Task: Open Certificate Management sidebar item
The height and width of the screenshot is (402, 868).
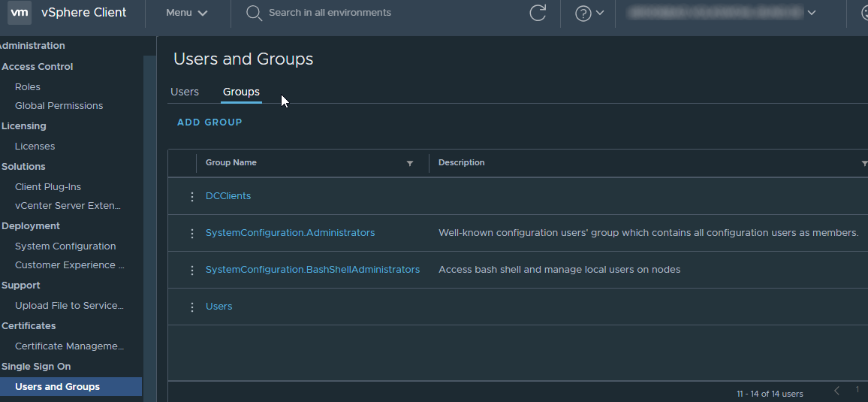Action: [x=69, y=346]
